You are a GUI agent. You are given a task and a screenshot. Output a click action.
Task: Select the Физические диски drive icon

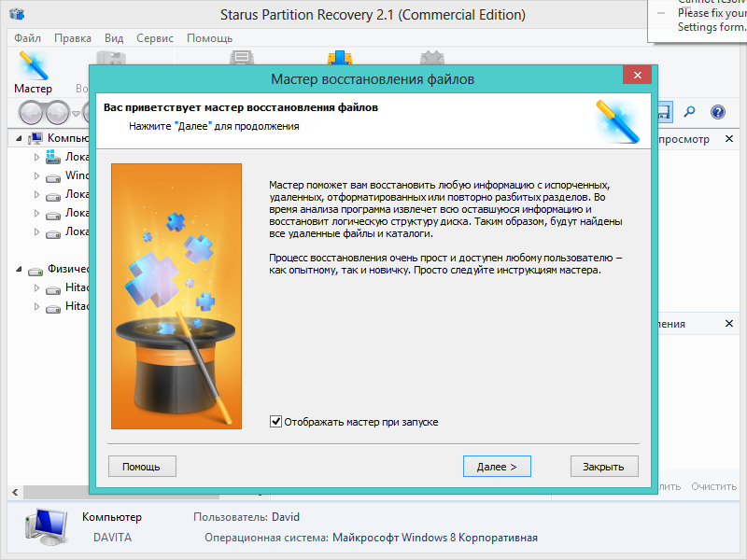pos(35,272)
